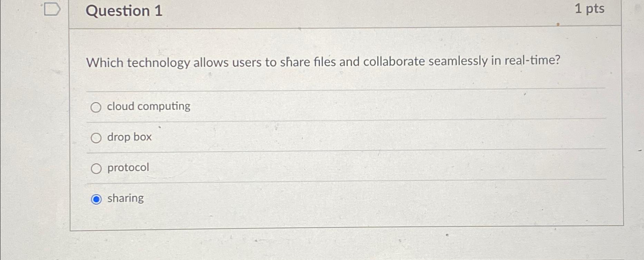Select the protocol radio button
This screenshot has width=644, height=260.
coord(96,168)
